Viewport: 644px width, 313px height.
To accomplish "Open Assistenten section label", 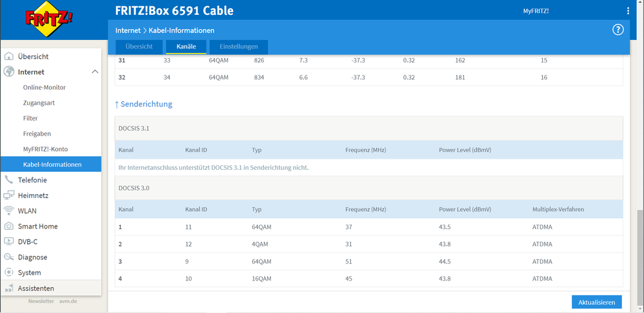I will [35, 288].
